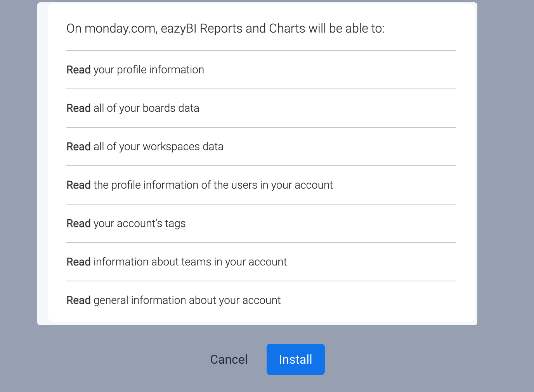The width and height of the screenshot is (534, 392).
Task: Click 'Read all of your workspaces data'
Action: pos(145,147)
